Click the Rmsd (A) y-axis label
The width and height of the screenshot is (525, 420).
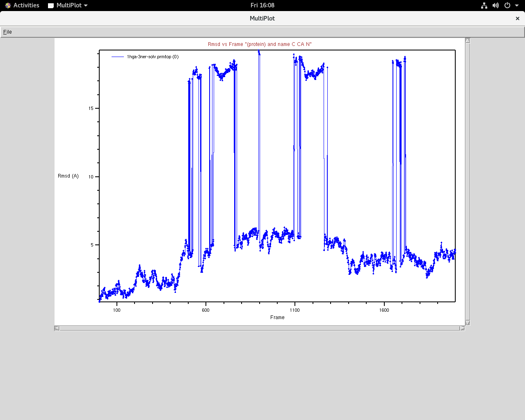tap(68, 176)
